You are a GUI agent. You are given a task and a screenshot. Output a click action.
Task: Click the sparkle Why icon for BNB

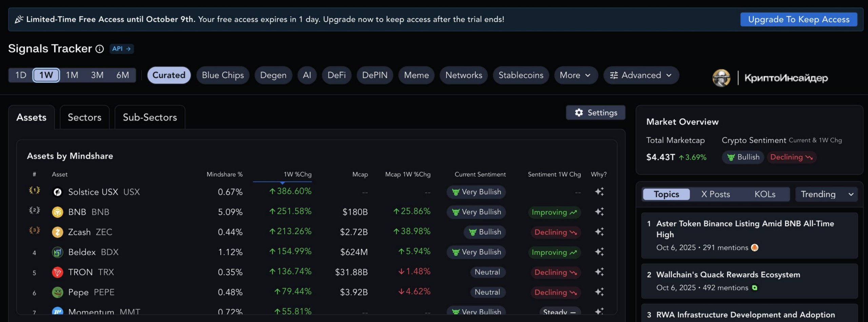(599, 212)
